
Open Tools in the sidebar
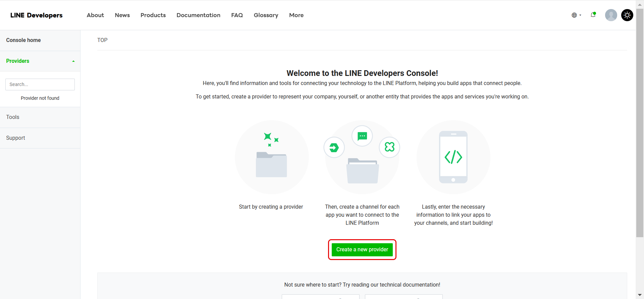(13, 117)
